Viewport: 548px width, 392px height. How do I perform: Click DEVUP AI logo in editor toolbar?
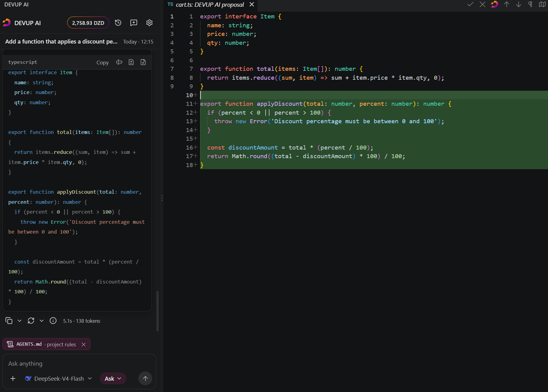(x=494, y=4)
